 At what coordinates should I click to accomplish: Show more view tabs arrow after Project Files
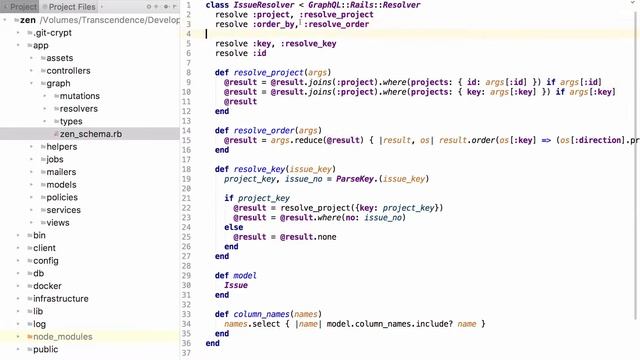pos(102,7)
